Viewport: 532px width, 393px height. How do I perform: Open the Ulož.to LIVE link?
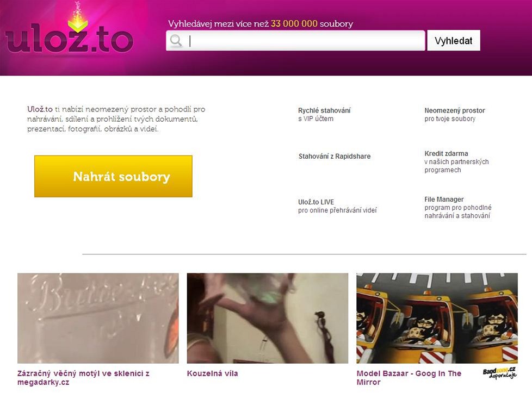337,206
